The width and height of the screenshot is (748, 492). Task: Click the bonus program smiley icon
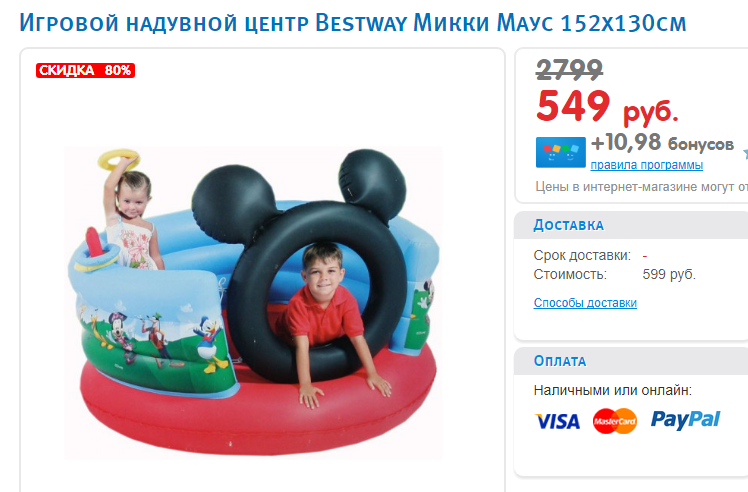point(561,153)
